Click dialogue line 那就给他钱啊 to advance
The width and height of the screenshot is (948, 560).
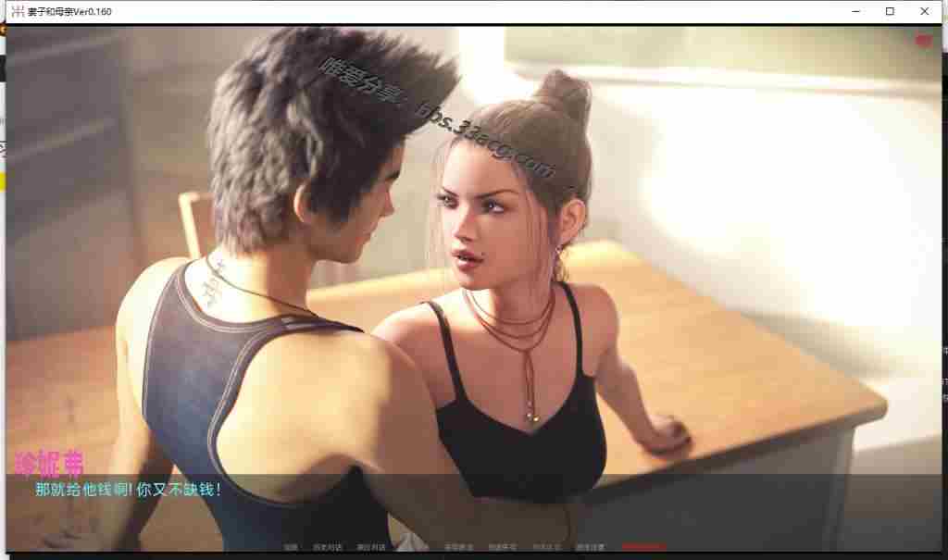[x=128, y=489]
